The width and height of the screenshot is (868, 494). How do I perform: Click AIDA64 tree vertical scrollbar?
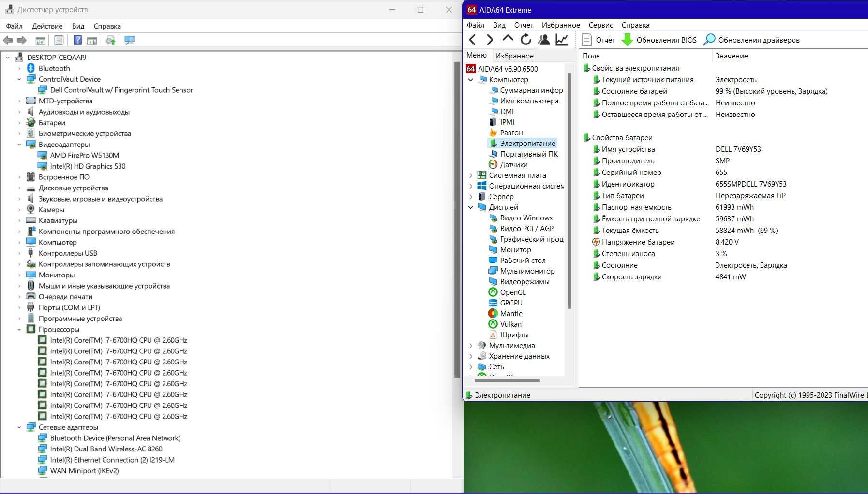(x=569, y=191)
